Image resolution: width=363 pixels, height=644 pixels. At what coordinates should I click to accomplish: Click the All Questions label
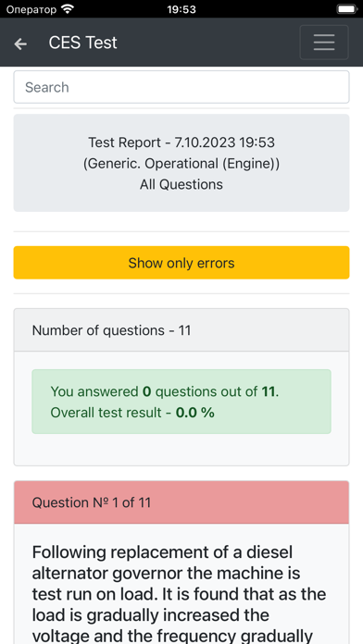pos(181,184)
